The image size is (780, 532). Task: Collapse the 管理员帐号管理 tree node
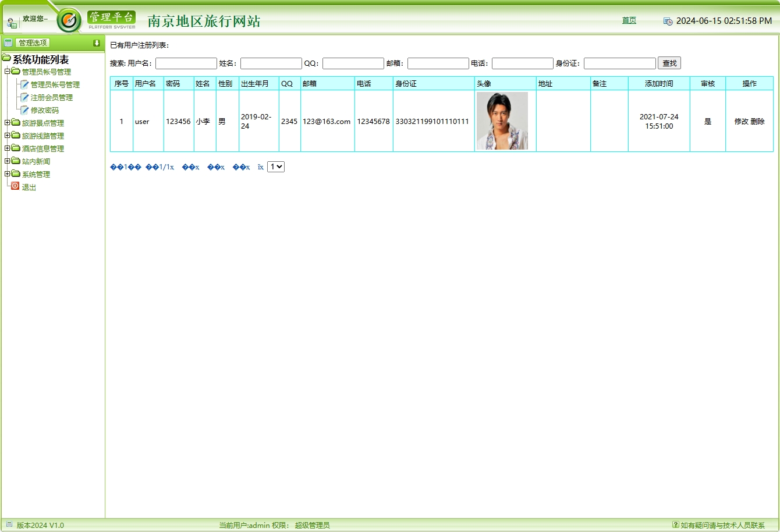click(7, 72)
